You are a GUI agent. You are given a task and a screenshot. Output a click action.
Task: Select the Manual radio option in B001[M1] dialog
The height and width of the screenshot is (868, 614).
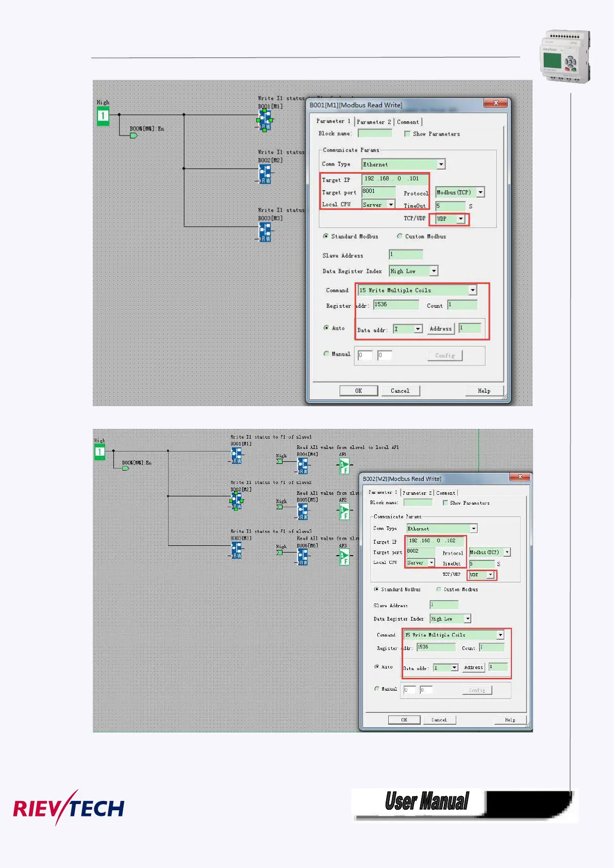click(x=326, y=354)
